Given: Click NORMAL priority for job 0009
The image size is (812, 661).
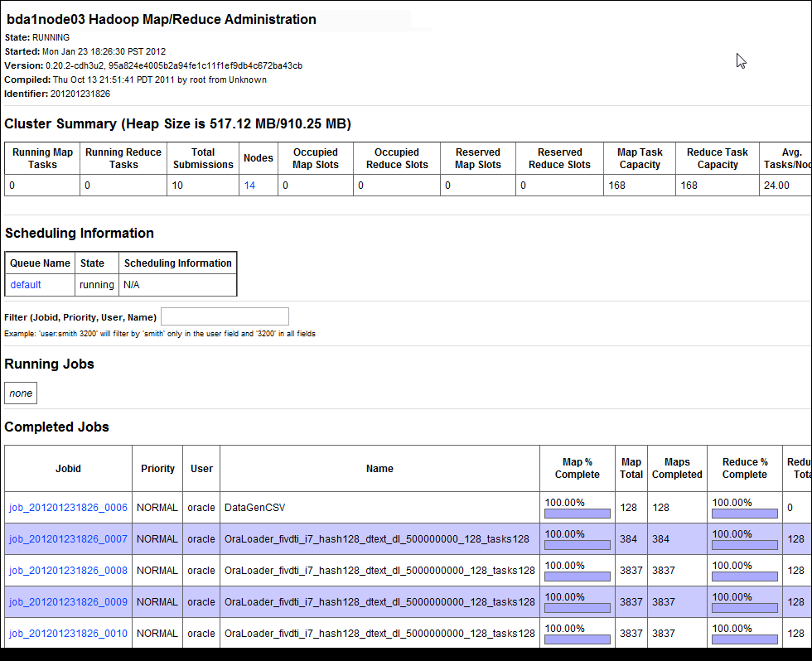Looking at the screenshot, I should click(x=157, y=602).
